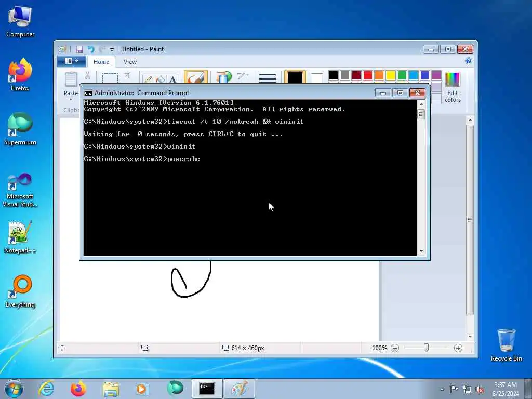Click the Paint zoom slider handle
532x399 pixels.
(426, 348)
